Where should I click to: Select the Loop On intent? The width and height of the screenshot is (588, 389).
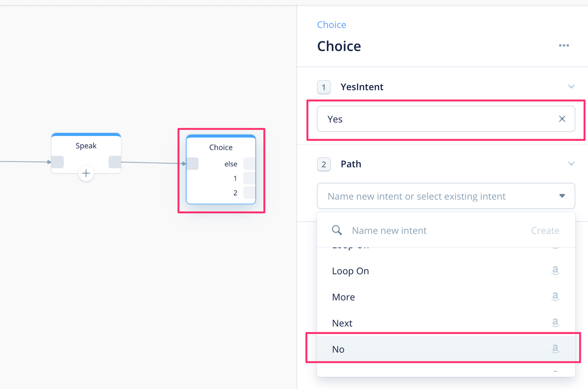tap(446, 271)
